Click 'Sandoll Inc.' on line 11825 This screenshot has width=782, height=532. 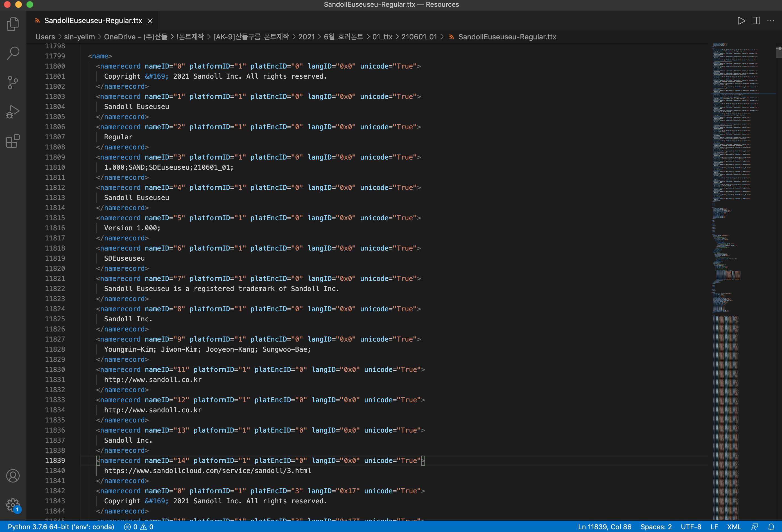pos(128,319)
